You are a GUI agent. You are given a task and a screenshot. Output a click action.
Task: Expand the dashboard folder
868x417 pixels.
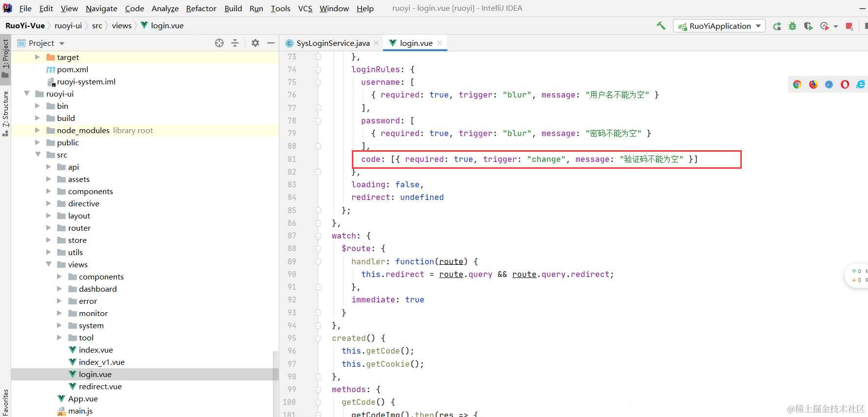pos(59,289)
